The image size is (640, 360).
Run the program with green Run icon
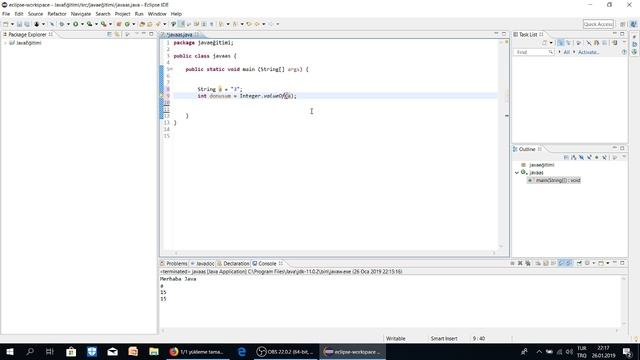[x=76, y=24]
